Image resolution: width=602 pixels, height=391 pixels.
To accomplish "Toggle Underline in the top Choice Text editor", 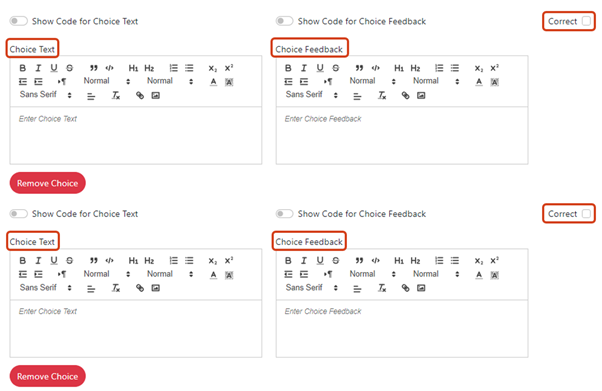I will [x=54, y=68].
